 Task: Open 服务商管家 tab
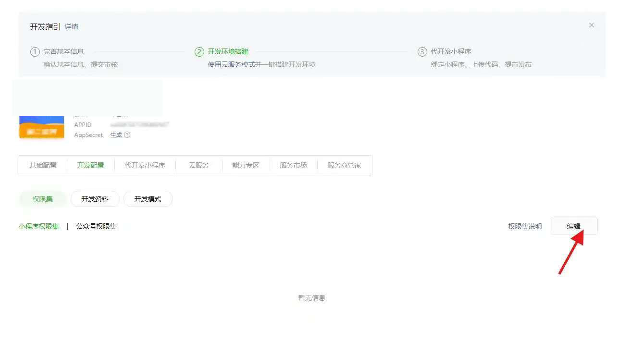344,165
